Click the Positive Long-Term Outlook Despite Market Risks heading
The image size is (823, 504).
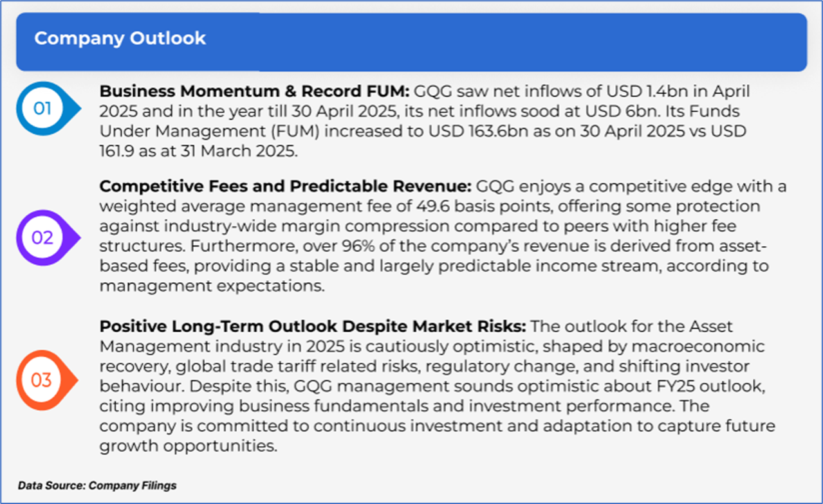coord(313,327)
